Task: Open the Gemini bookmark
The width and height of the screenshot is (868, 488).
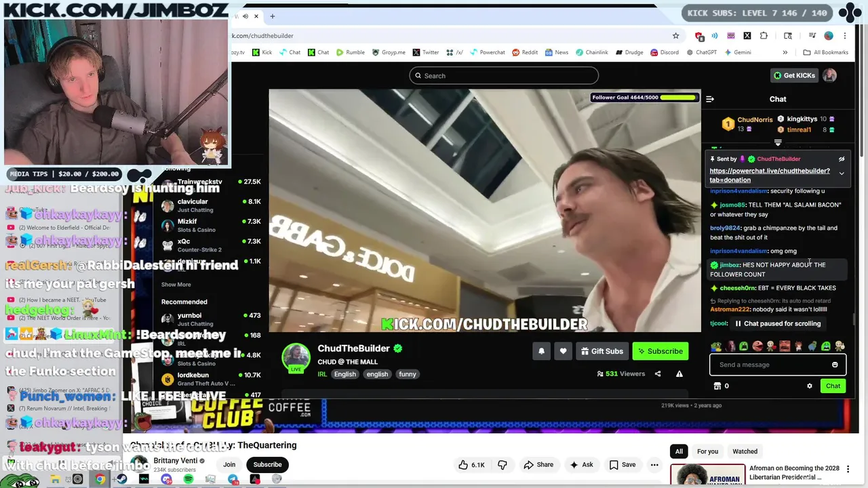Action: point(738,52)
